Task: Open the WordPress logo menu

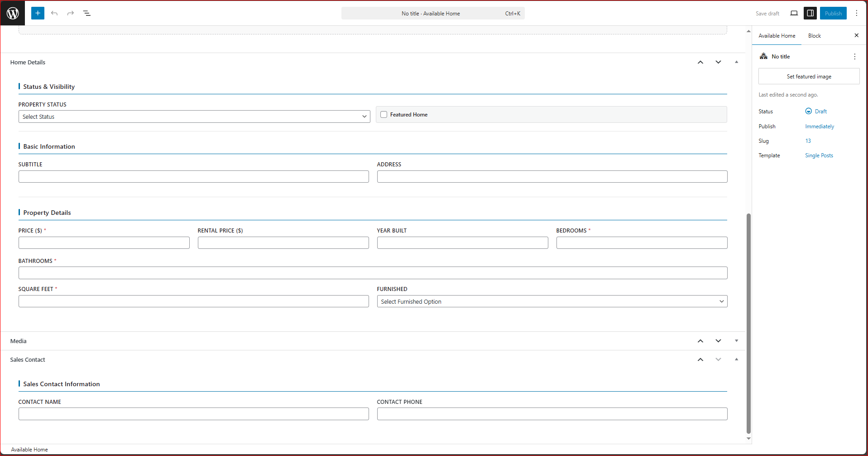Action: click(x=13, y=13)
